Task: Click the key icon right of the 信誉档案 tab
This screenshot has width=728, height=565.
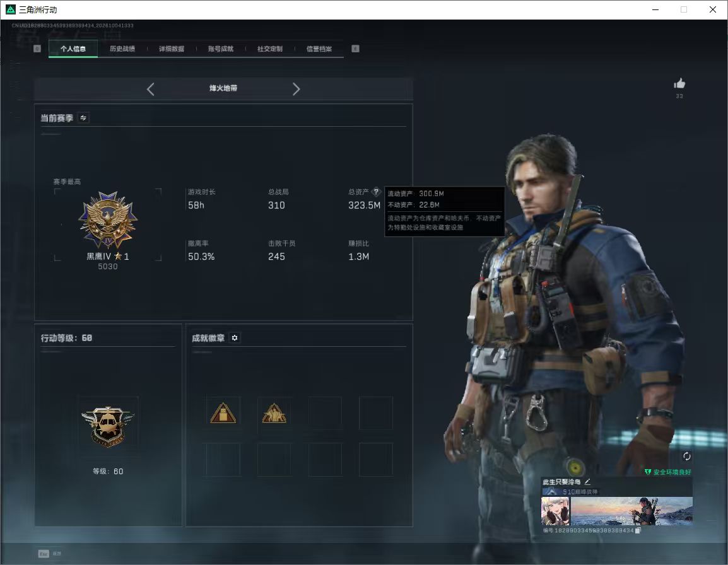Action: 355,49
